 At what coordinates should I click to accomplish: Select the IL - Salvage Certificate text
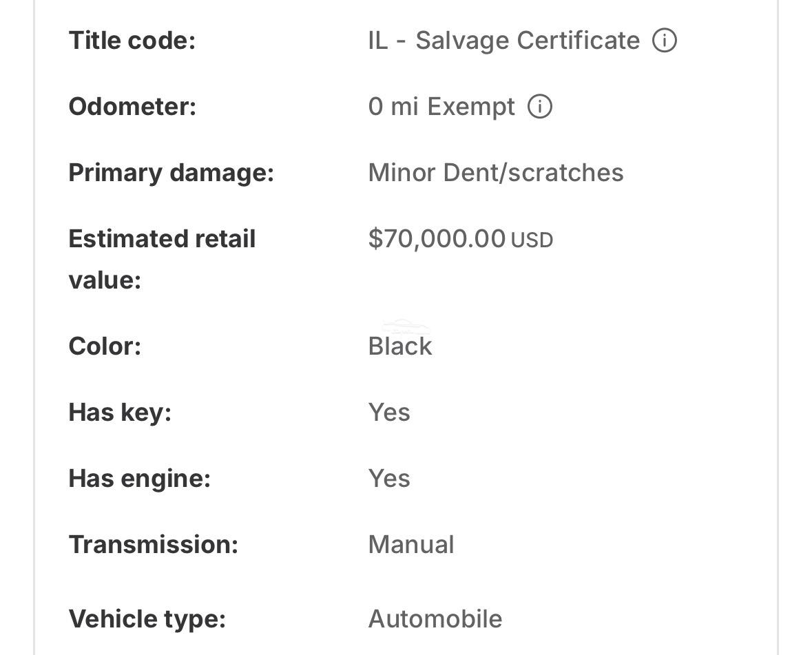click(x=504, y=41)
